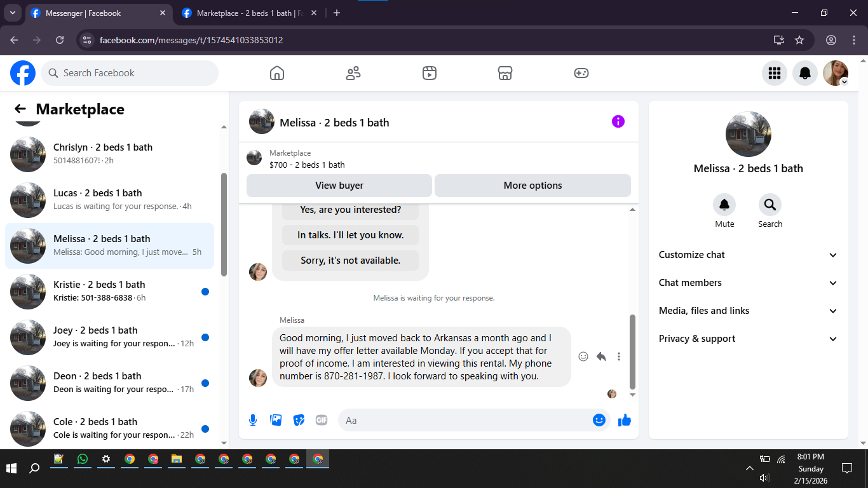This screenshot has height=488, width=868.
Task: Send a thumbs-up like
Action: click(625, 420)
